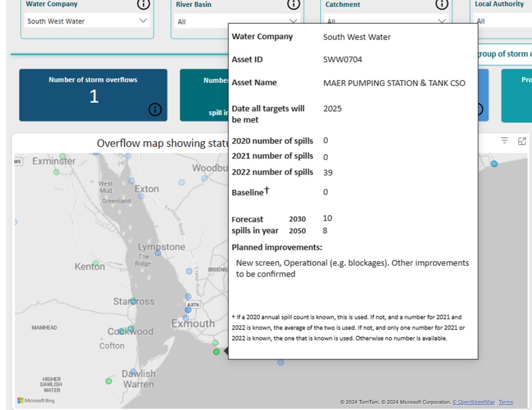This screenshot has width=532, height=410.
Task: Open the Local Authority dropdown
Action: (501, 21)
